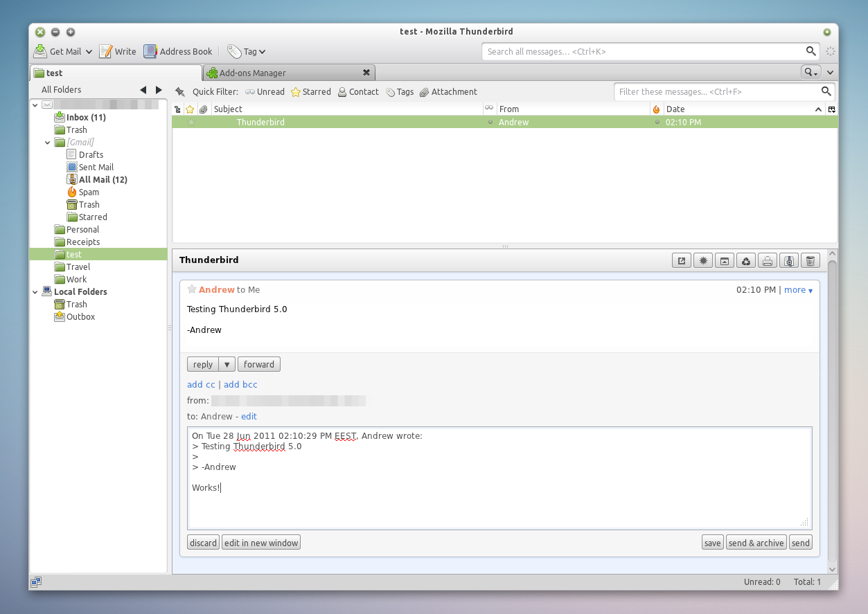Click the vertical scrollbar of message pane
The height and width of the screenshot is (614, 868).
[x=832, y=412]
